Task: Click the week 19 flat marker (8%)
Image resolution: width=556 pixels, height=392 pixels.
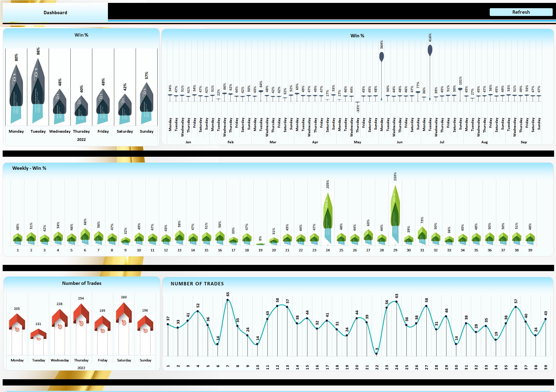Action: pyautogui.click(x=260, y=244)
